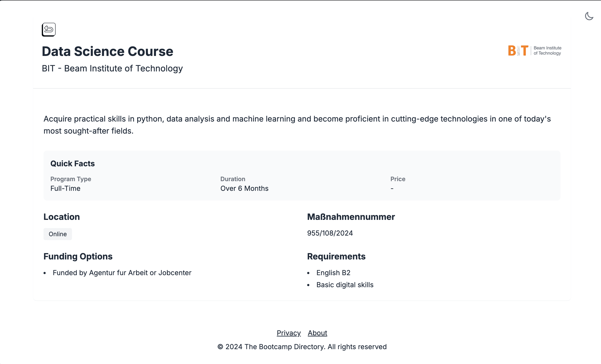Viewport: 601px width, 364px height.
Task: Click the back arrow icon
Action: coord(48,29)
